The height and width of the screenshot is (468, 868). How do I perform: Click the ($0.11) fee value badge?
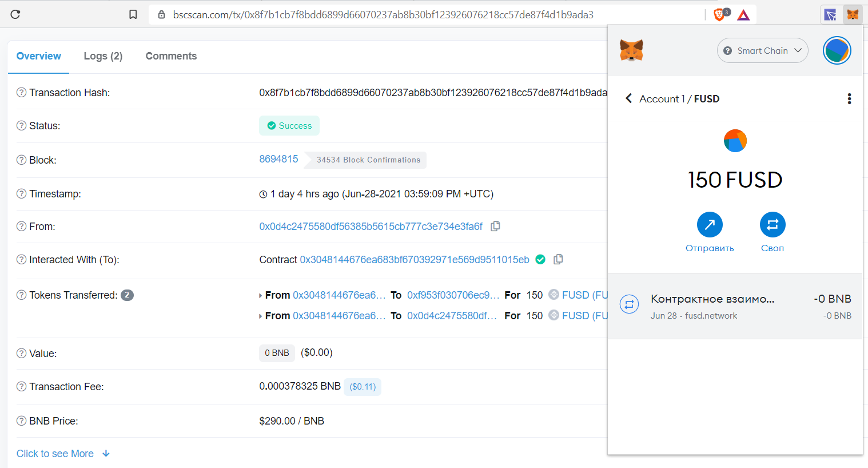point(363,387)
